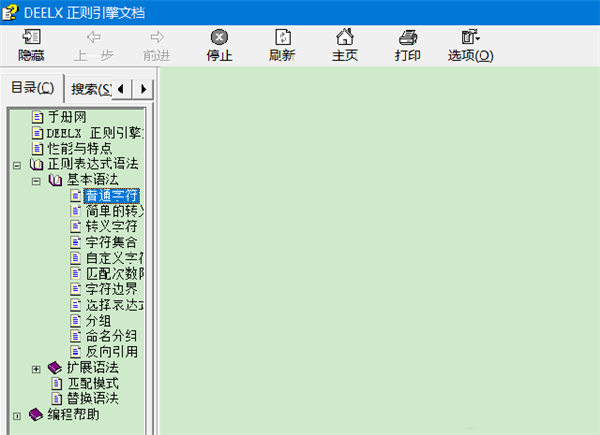This screenshot has height=435, width=600.
Task: Open the 简单的转义 topic
Action: [x=114, y=211]
